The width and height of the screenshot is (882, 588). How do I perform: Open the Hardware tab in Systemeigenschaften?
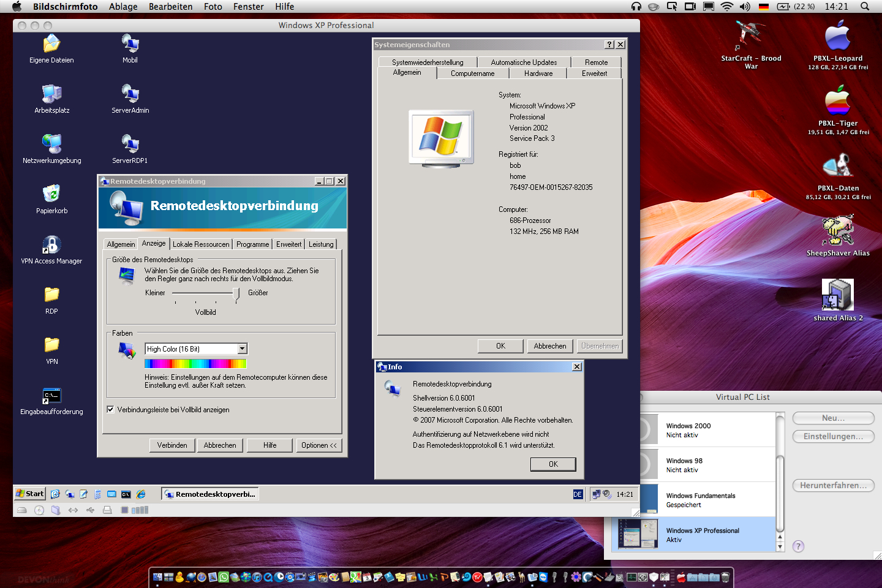[x=538, y=73]
